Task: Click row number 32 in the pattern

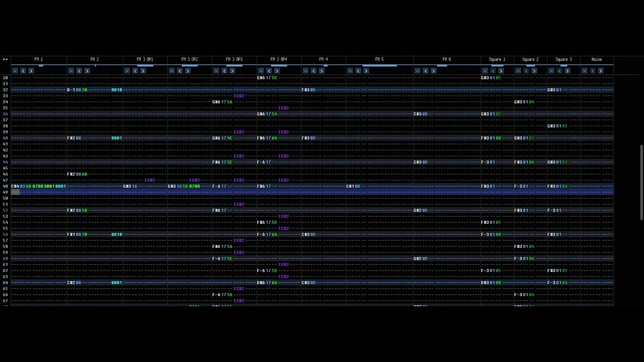Action: [5, 90]
